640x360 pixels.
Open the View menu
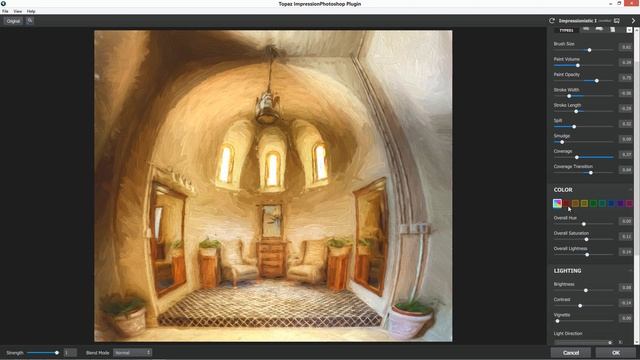tap(18, 11)
